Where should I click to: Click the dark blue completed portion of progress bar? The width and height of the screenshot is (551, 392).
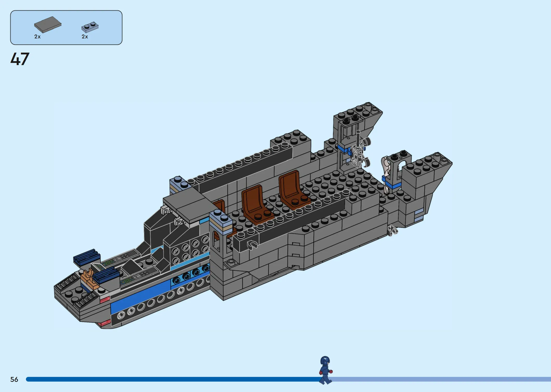(174, 379)
